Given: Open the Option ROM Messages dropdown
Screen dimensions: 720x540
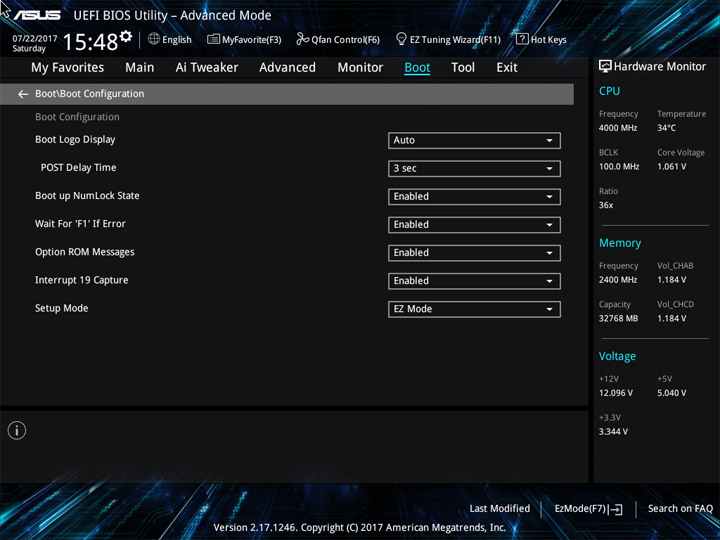Looking at the screenshot, I should coord(474,253).
